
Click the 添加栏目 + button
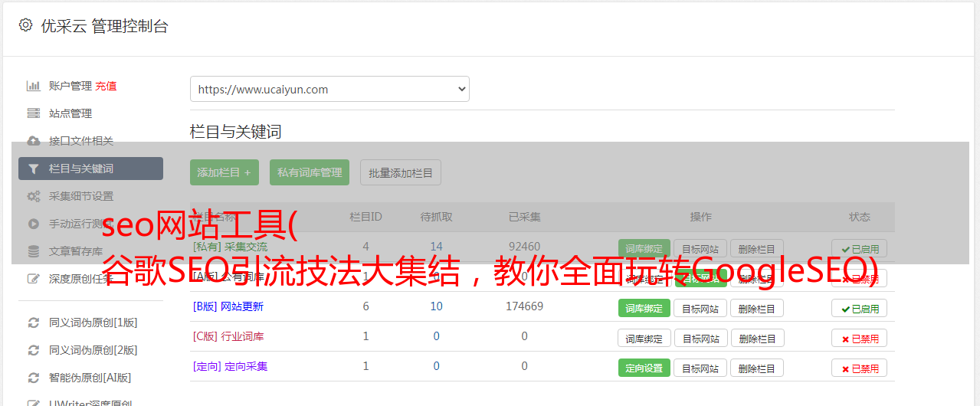pyautogui.click(x=225, y=172)
